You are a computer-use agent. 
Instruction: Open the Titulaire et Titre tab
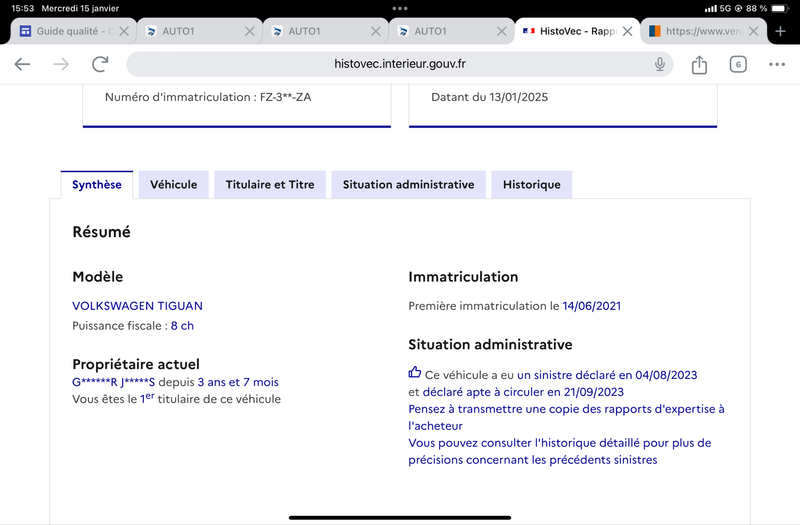pyautogui.click(x=270, y=185)
